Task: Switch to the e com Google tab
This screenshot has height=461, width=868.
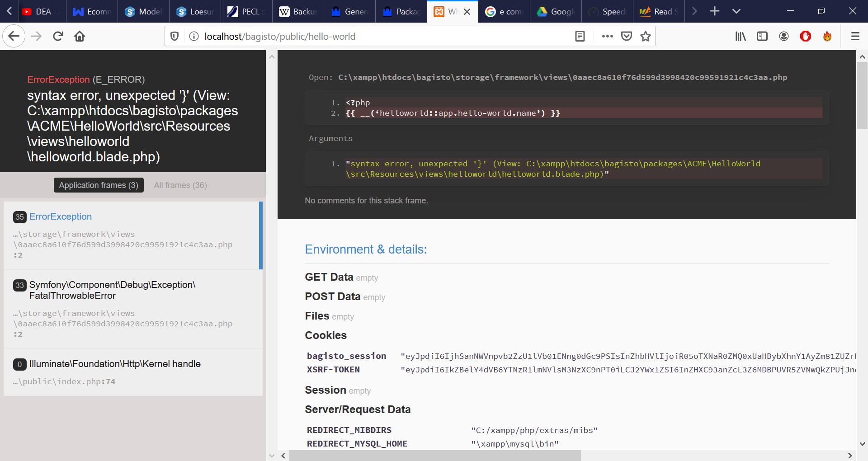Action: (x=504, y=11)
